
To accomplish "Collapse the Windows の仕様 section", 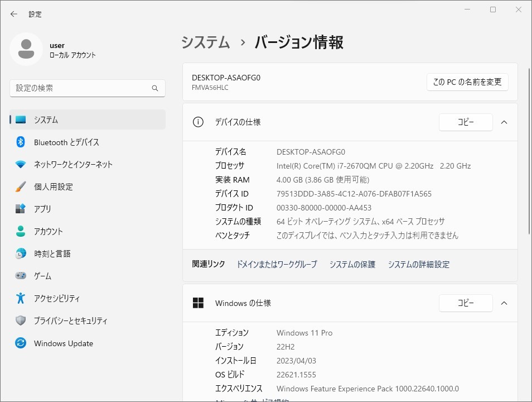I will coord(504,303).
